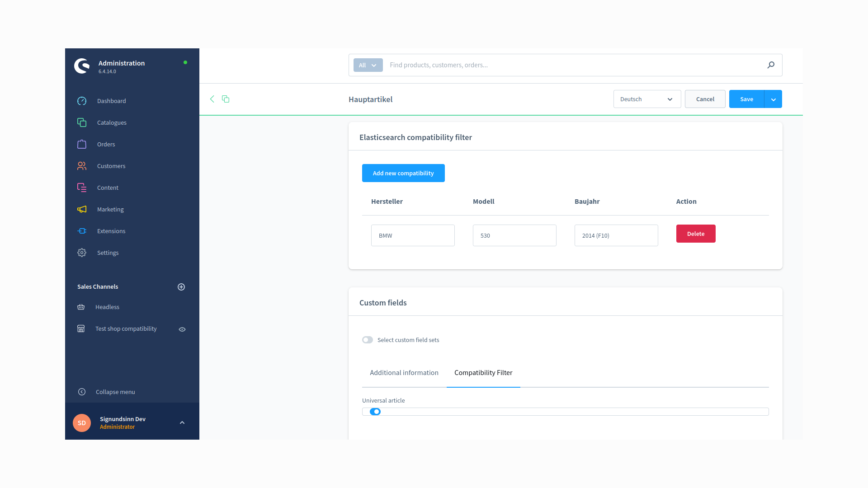
Task: Open the Deutsch language dropdown
Action: click(647, 99)
